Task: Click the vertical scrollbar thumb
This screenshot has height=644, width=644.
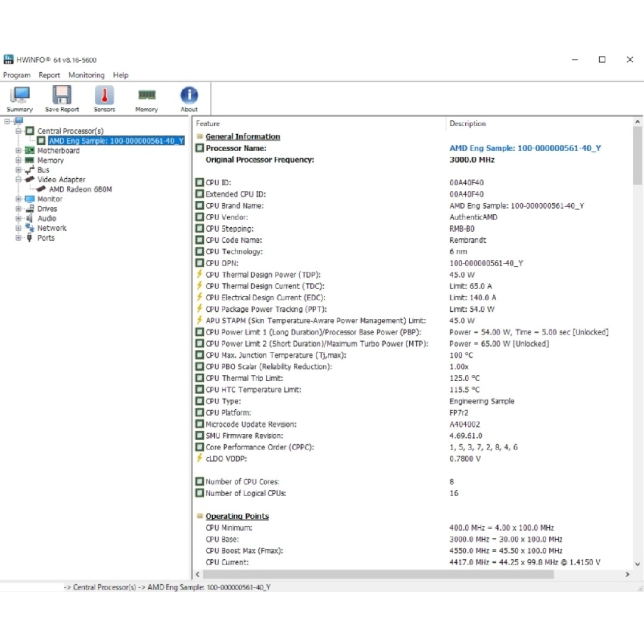Action: click(637, 155)
